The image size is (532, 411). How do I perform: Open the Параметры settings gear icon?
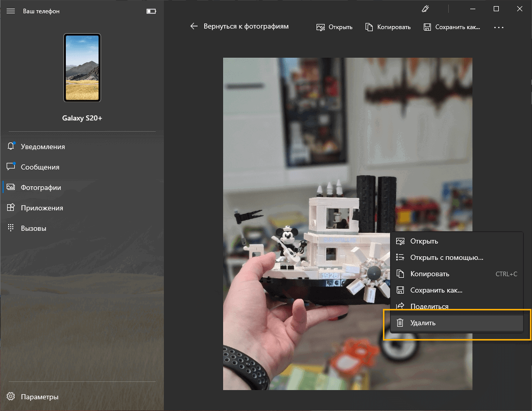click(11, 396)
